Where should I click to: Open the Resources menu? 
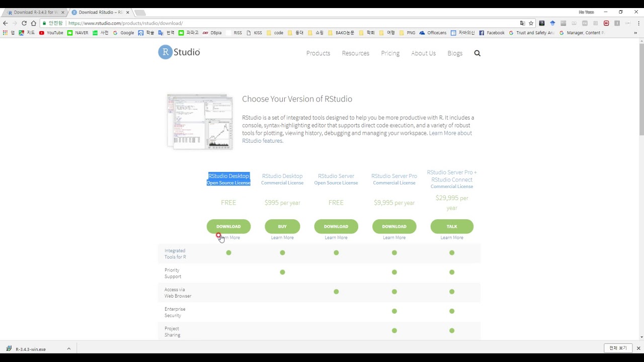(x=355, y=53)
